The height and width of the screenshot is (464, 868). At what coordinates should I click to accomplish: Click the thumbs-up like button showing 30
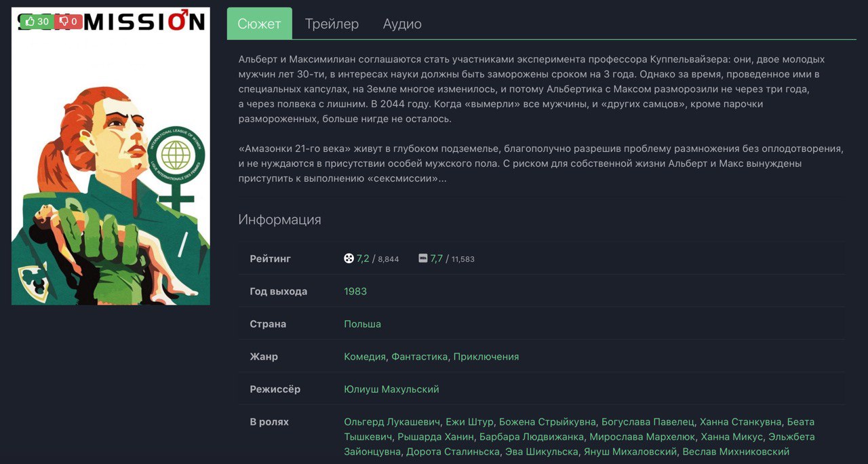click(37, 22)
